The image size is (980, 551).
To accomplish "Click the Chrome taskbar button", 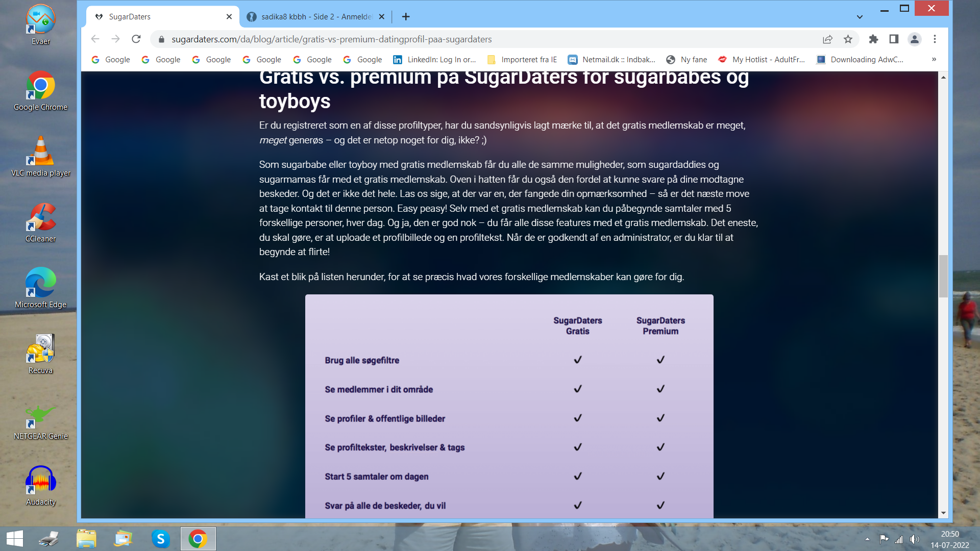I will (x=198, y=539).
